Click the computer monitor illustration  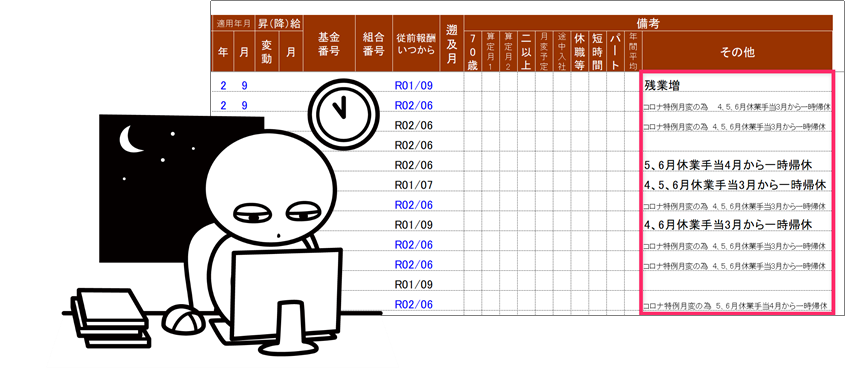[286, 298]
